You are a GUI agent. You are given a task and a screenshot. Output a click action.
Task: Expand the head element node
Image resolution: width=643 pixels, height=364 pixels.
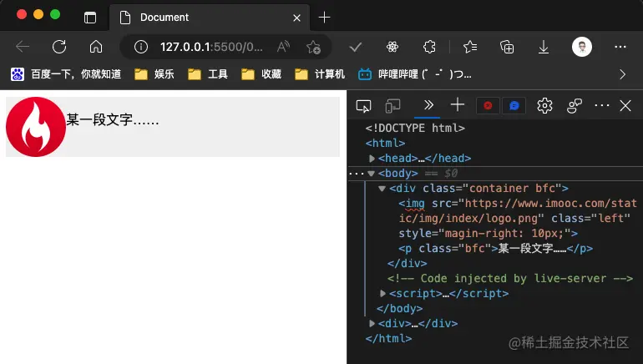tap(372, 159)
